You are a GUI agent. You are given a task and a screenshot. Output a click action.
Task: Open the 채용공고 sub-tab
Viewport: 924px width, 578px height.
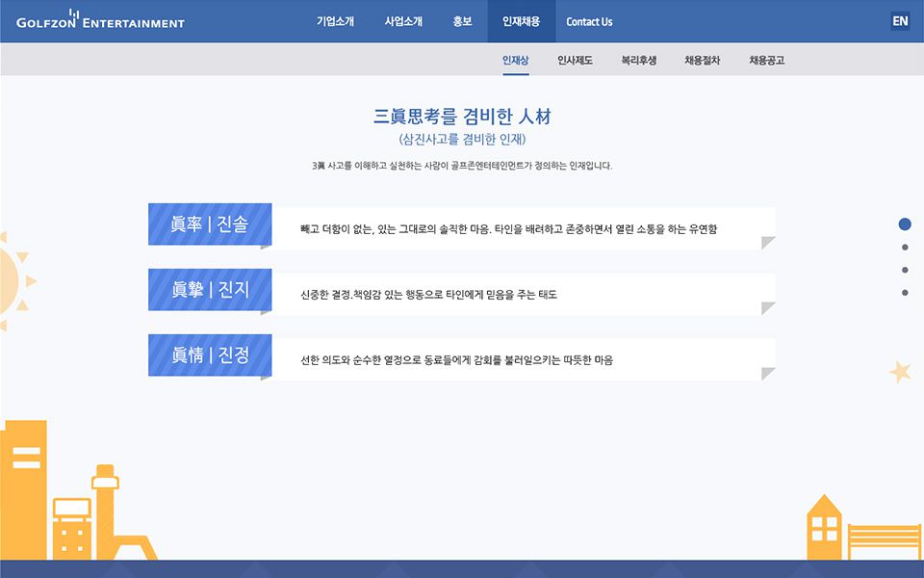[766, 60]
